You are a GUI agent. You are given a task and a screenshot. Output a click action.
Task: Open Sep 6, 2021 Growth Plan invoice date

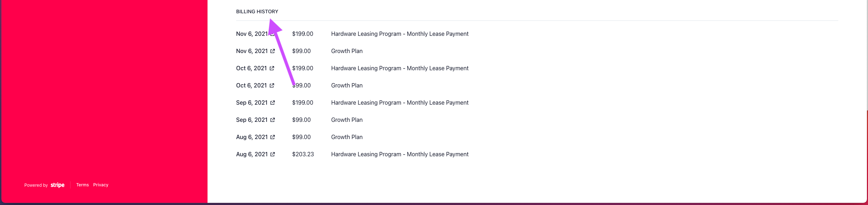point(252,120)
